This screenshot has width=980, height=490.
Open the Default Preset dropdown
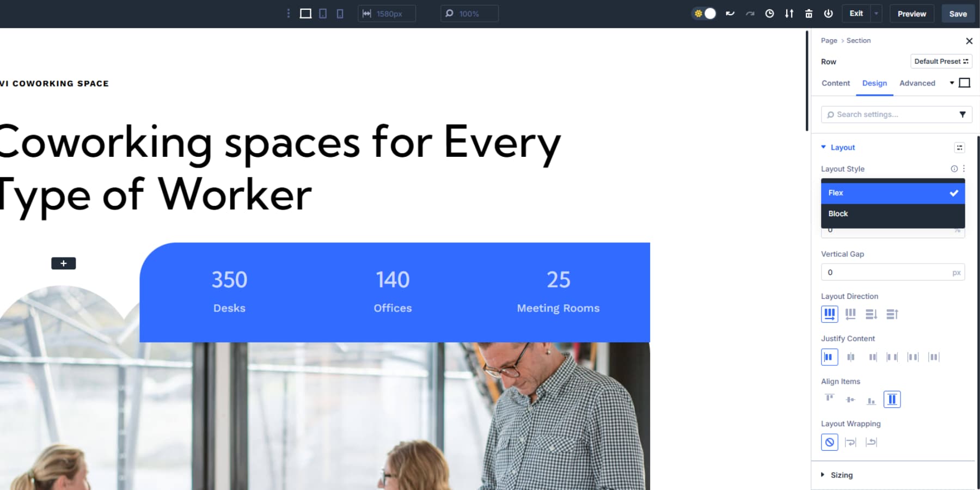[x=941, y=62]
